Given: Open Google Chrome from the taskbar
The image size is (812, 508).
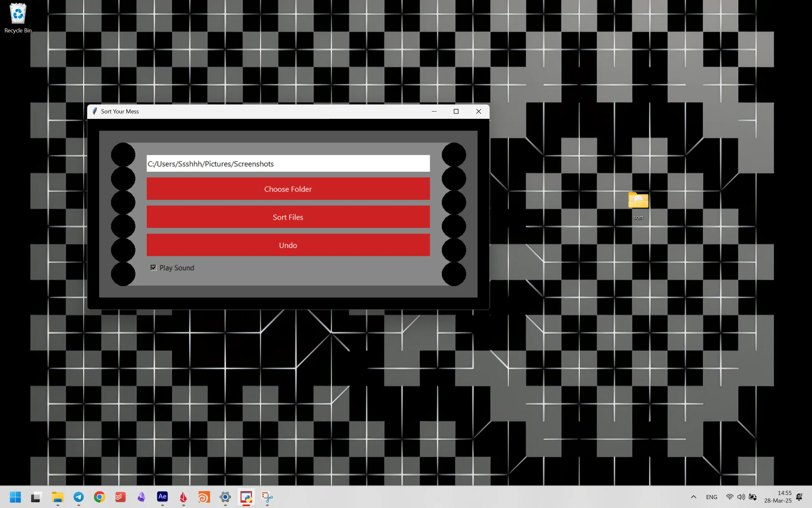Looking at the screenshot, I should pyautogui.click(x=99, y=497).
